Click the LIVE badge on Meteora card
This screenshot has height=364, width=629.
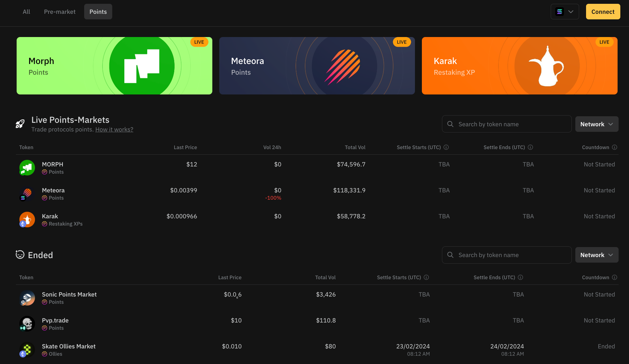[402, 42]
